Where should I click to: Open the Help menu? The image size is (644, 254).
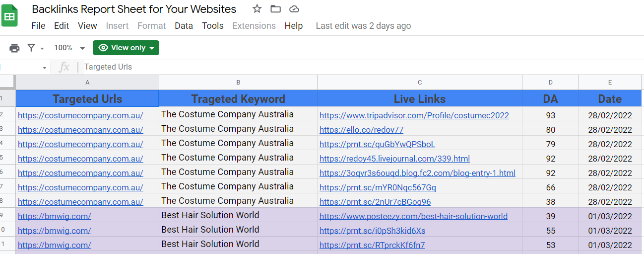click(x=293, y=26)
